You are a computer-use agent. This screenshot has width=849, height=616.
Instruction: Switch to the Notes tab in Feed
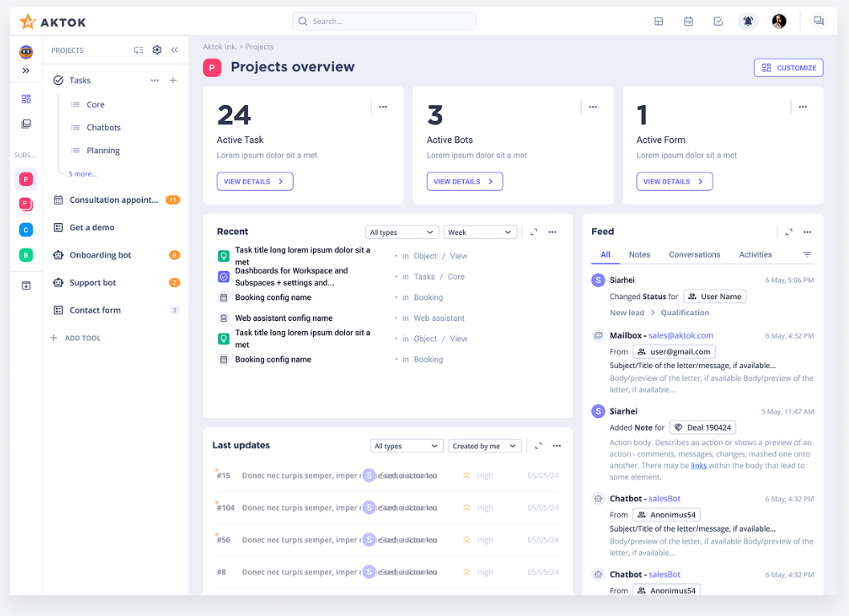(x=639, y=254)
